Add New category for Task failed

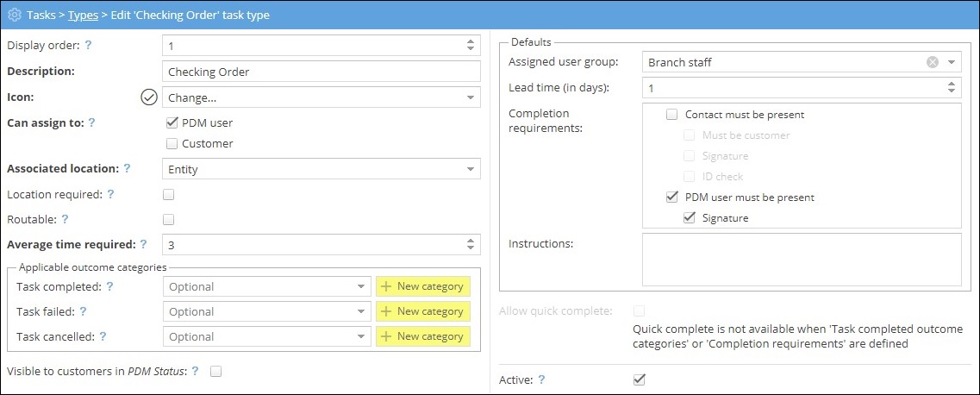[422, 311]
